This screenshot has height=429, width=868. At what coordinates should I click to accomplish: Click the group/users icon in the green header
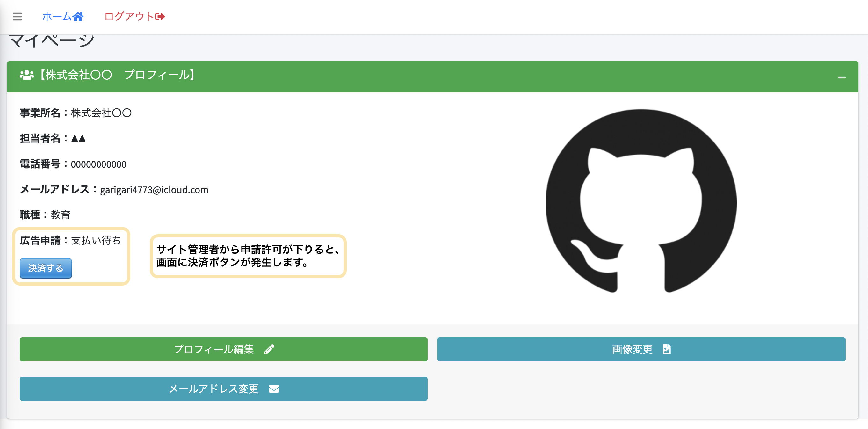27,76
